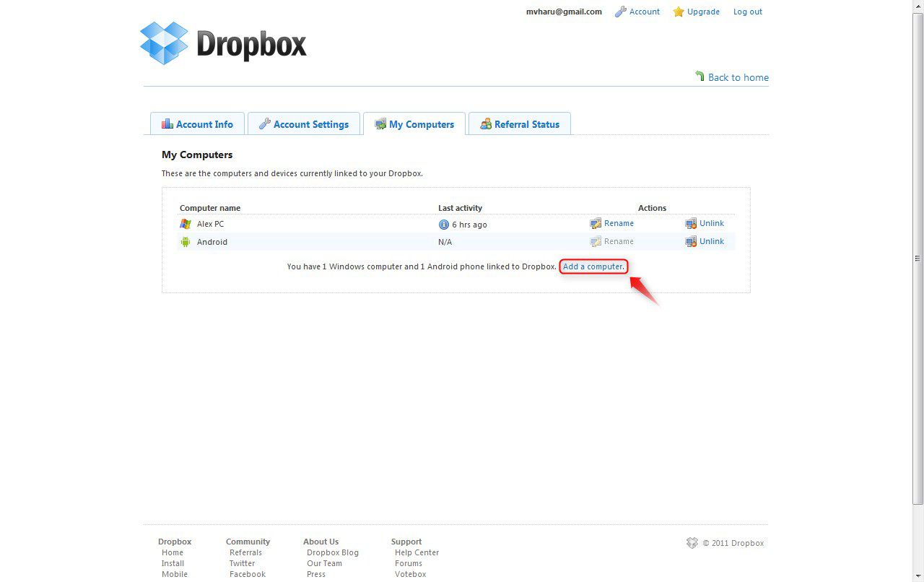The image size is (924, 582).
Task: Click the people icon on Referral Status tab
Action: (x=486, y=123)
